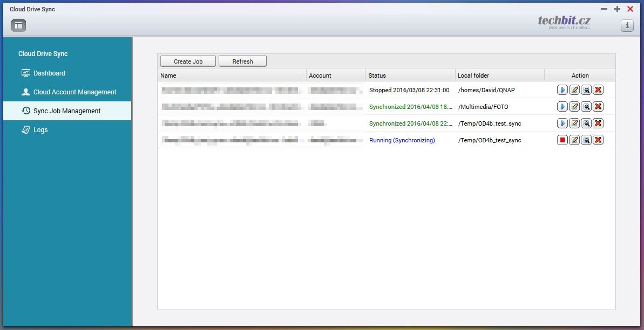Open the Dashboard page
The height and width of the screenshot is (330, 644).
coord(49,73)
